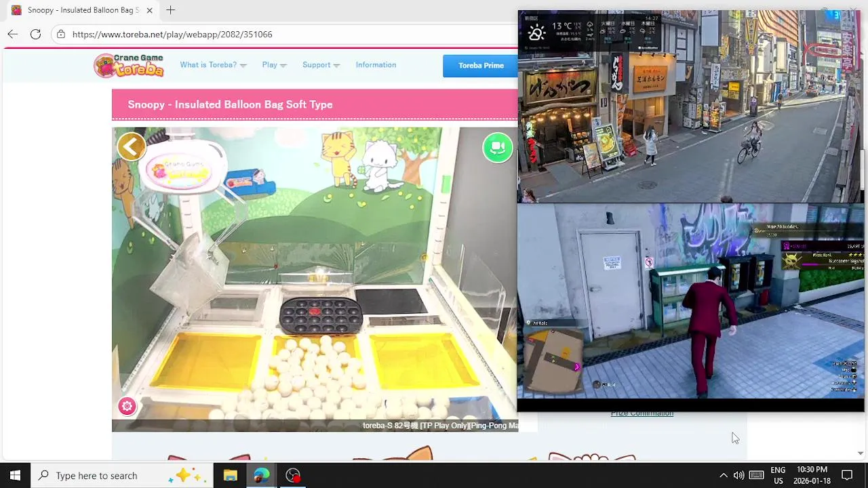868x488 pixels.
Task: Open the volume speaker control
Action: tap(739, 475)
